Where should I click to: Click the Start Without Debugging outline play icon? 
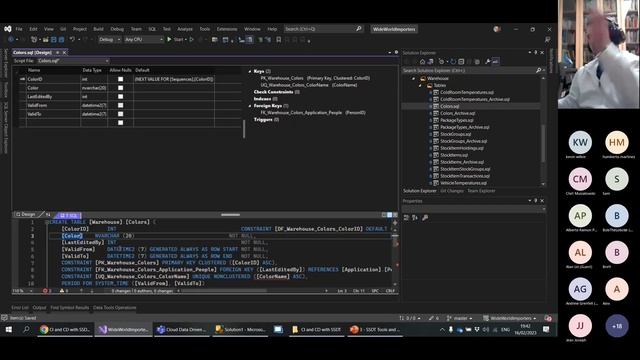191,40
